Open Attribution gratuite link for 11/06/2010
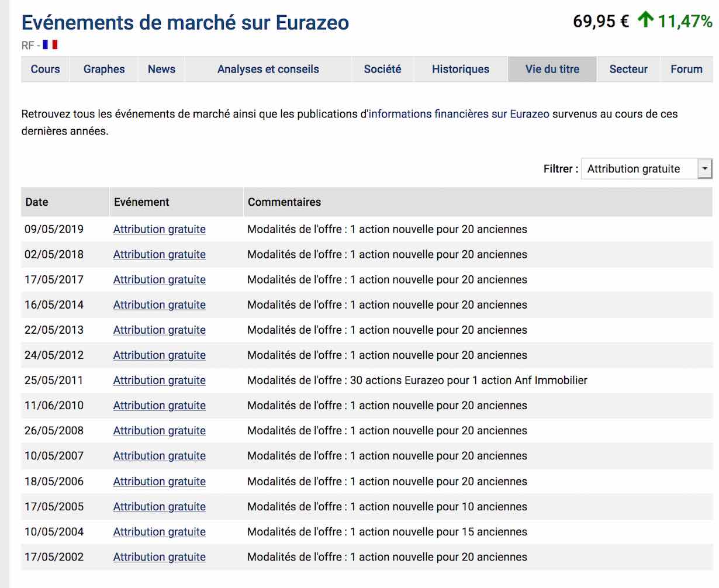This screenshot has width=719, height=588. tap(160, 405)
